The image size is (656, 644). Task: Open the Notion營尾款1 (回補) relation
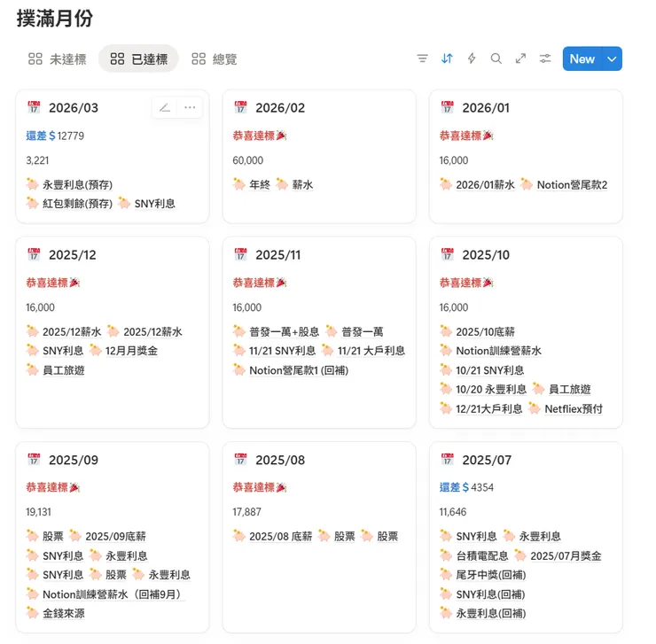tap(299, 370)
